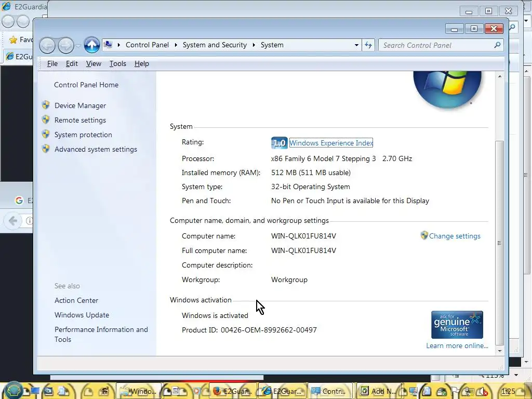Open Device Manager

80,105
